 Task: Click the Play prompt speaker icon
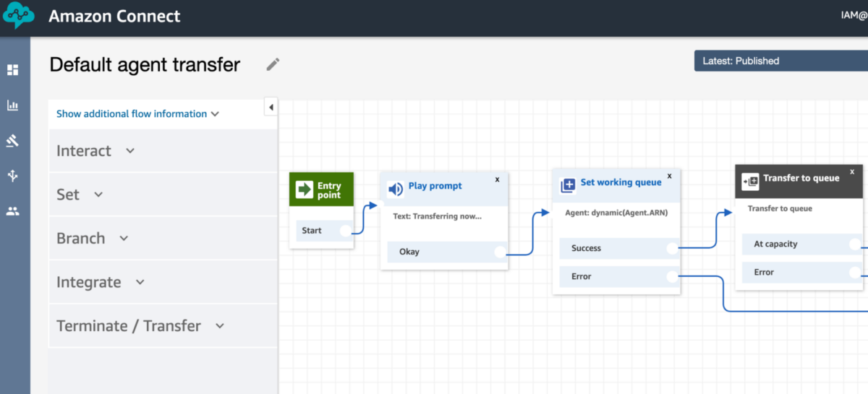pyautogui.click(x=395, y=189)
